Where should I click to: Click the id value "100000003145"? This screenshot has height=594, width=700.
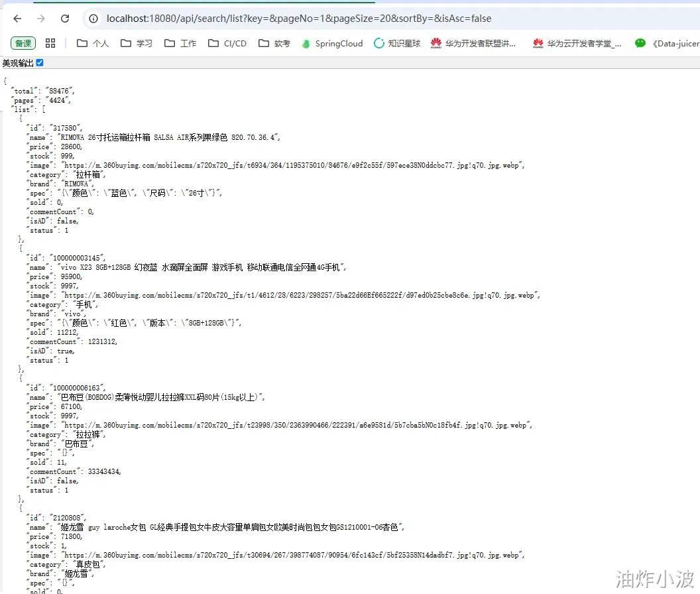pos(78,258)
